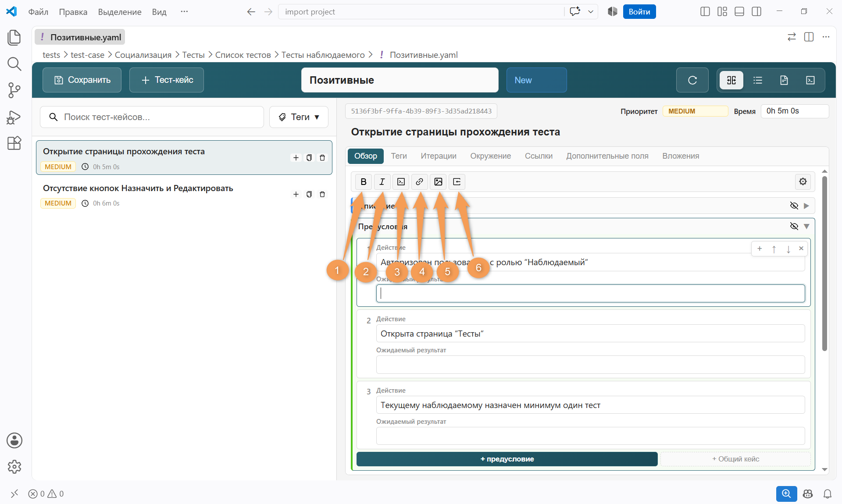The width and height of the screenshot is (842, 504).
Task: Open Search in the activity bar
Action: (x=14, y=64)
